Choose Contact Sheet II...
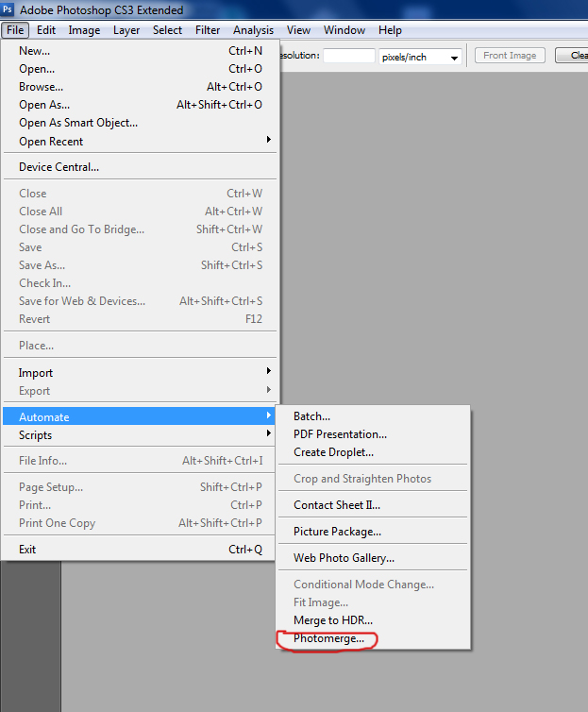Viewport: 588px width, 712px height. tap(373, 505)
